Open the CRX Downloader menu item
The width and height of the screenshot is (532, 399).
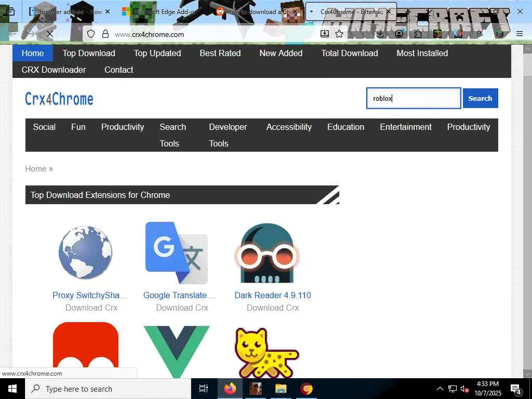coord(54,70)
